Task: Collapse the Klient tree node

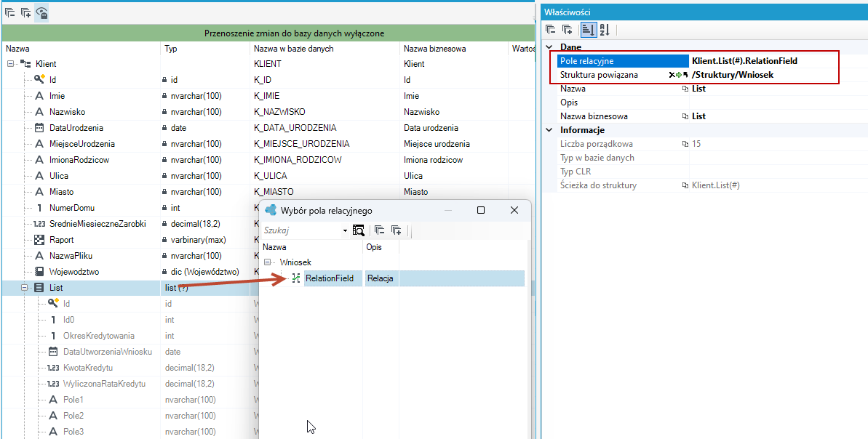Action: [x=10, y=64]
